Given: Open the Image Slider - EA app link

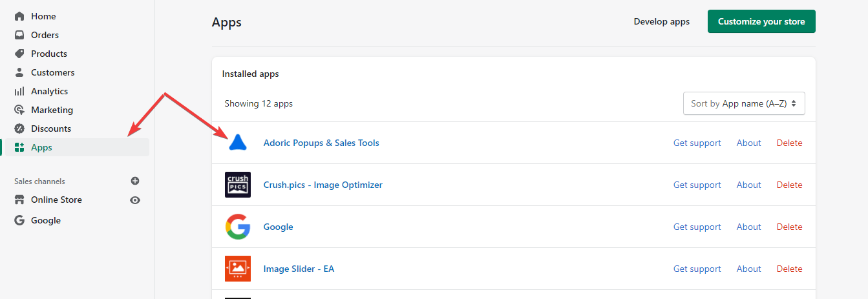Looking at the screenshot, I should click(x=299, y=269).
